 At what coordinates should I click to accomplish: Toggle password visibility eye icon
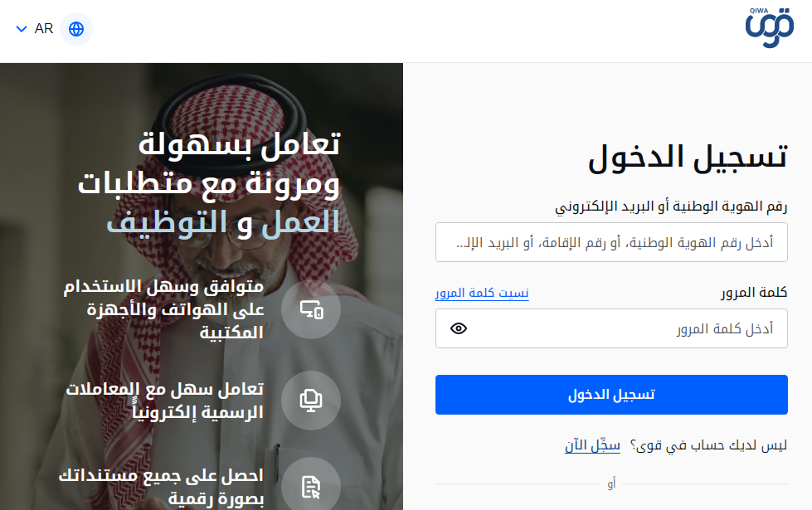click(459, 328)
